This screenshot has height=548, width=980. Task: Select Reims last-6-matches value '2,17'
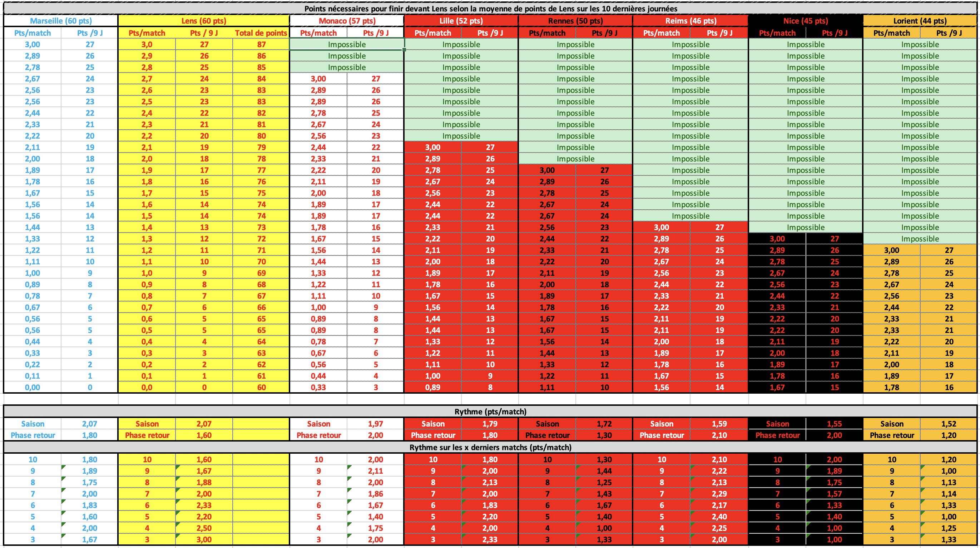(719, 505)
